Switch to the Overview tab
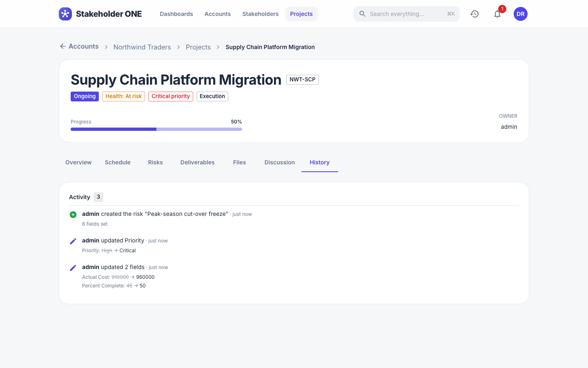This screenshot has height=368, width=588. (78, 162)
